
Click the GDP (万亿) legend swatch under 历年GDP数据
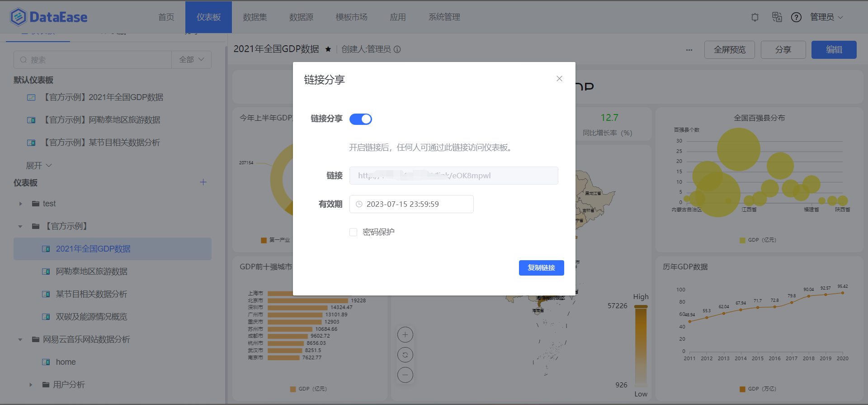[x=742, y=389]
